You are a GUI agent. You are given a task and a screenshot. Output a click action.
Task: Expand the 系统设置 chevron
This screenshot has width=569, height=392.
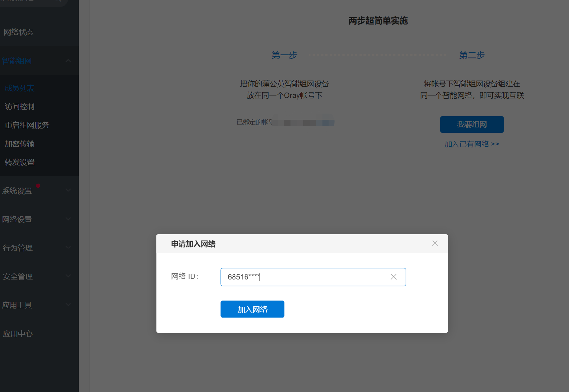click(68, 190)
